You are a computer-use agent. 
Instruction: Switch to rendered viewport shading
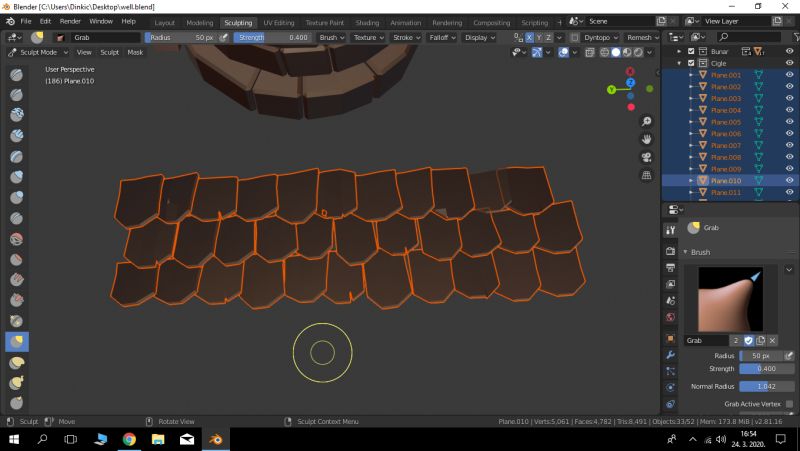tap(638, 52)
